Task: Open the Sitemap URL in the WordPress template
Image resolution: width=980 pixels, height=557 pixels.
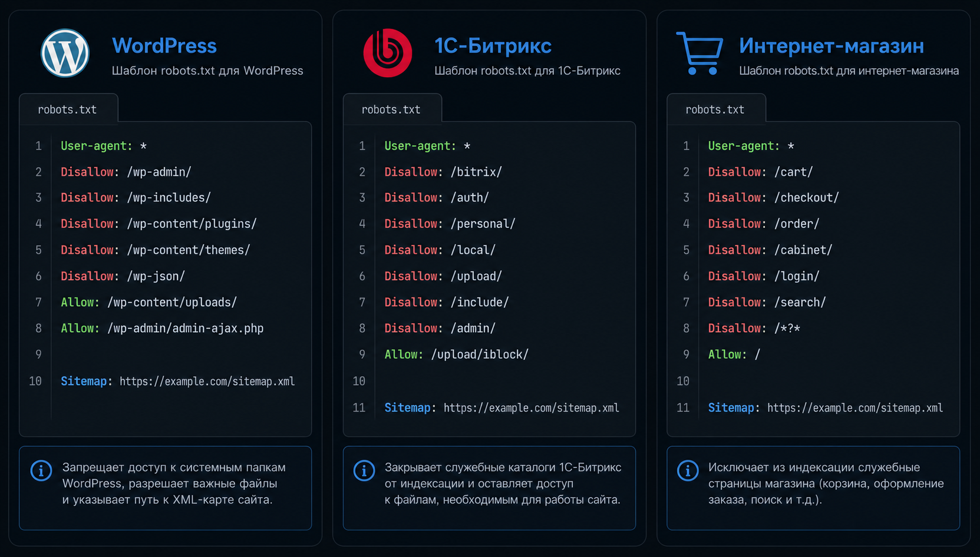Action: click(207, 382)
